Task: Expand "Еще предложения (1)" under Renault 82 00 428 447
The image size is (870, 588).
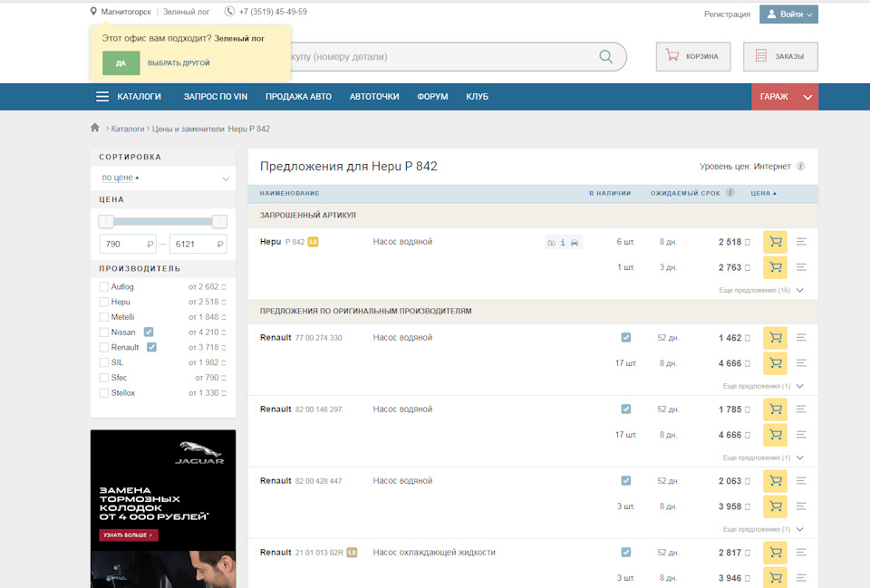Action: point(763,529)
